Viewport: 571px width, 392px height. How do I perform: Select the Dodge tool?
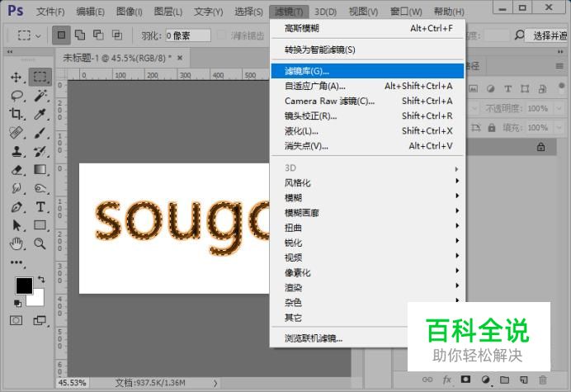pyautogui.click(x=40, y=188)
